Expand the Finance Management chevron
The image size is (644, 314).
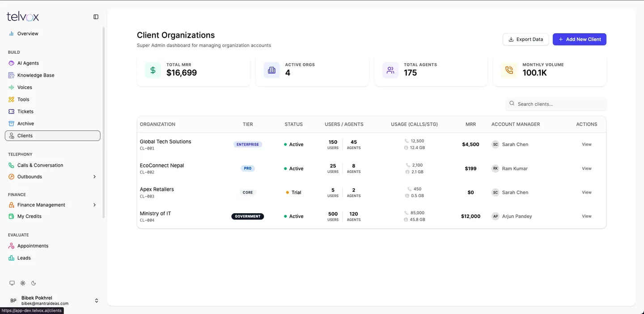94,205
